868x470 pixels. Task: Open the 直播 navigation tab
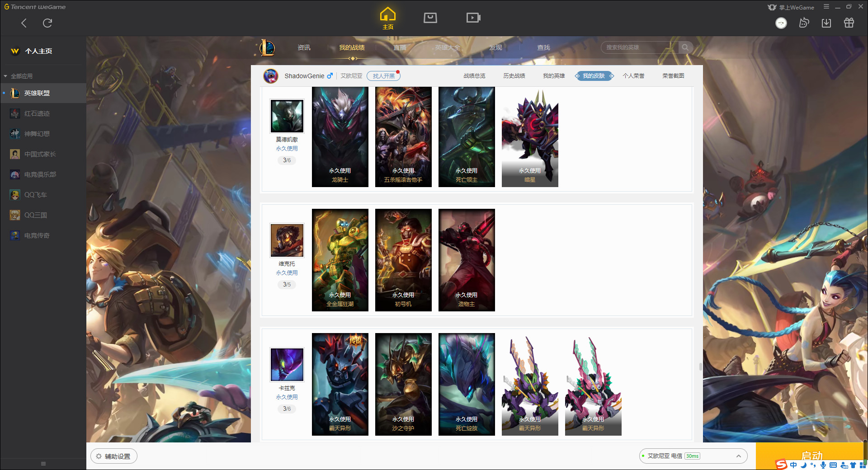pyautogui.click(x=400, y=47)
